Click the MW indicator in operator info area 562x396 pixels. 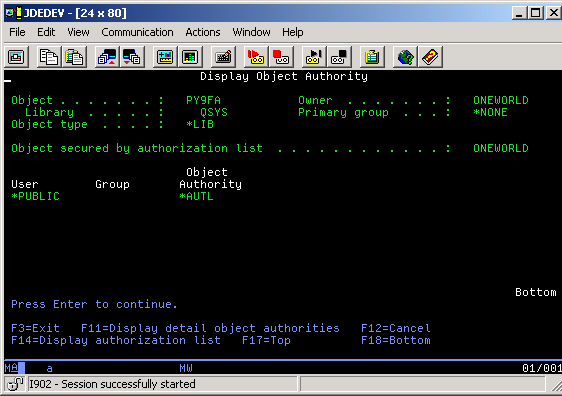pos(186,368)
